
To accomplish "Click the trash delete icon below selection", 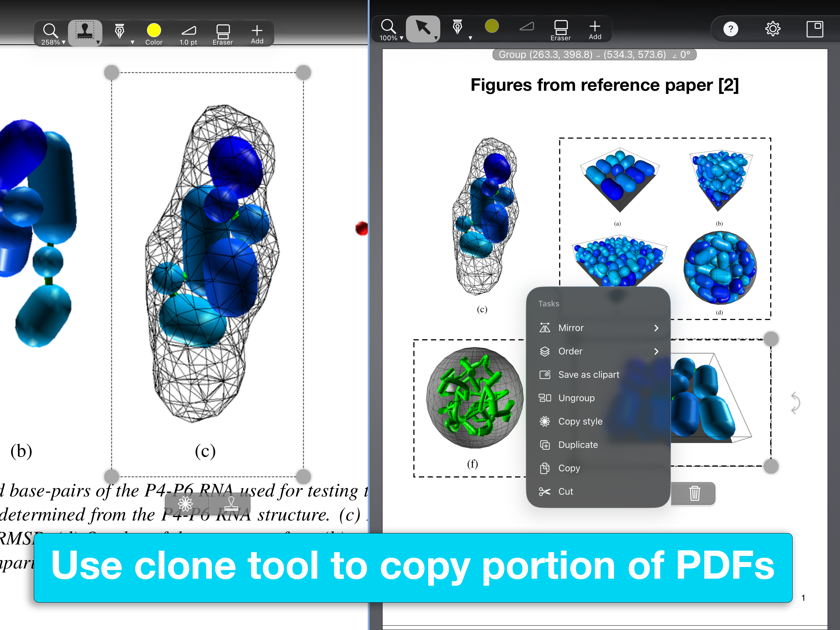I will click(x=694, y=493).
